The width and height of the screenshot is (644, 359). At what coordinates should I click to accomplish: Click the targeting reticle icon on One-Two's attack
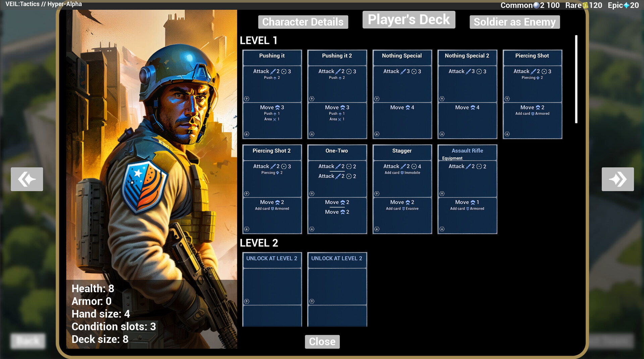(349, 166)
